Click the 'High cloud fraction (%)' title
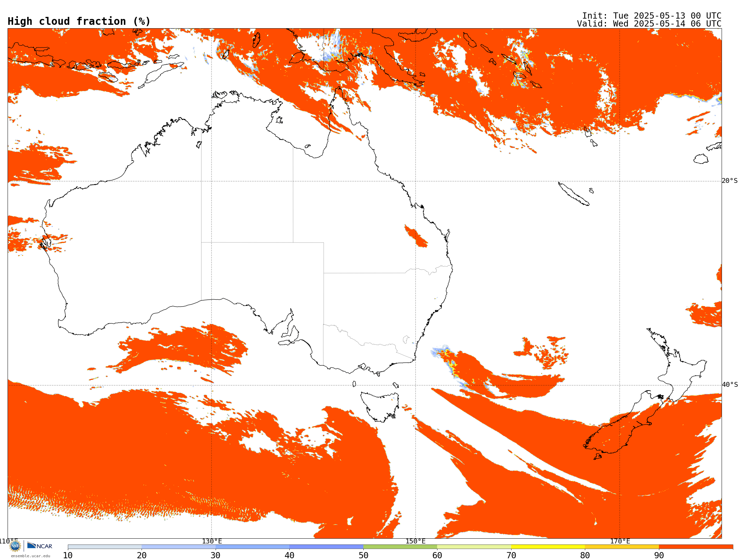The width and height of the screenshot is (744, 560). point(79,21)
